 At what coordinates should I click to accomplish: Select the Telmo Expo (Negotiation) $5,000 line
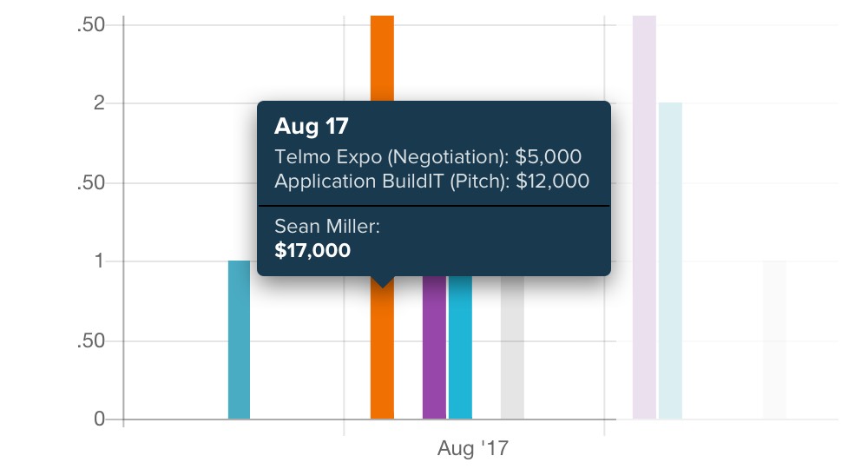tap(428, 156)
